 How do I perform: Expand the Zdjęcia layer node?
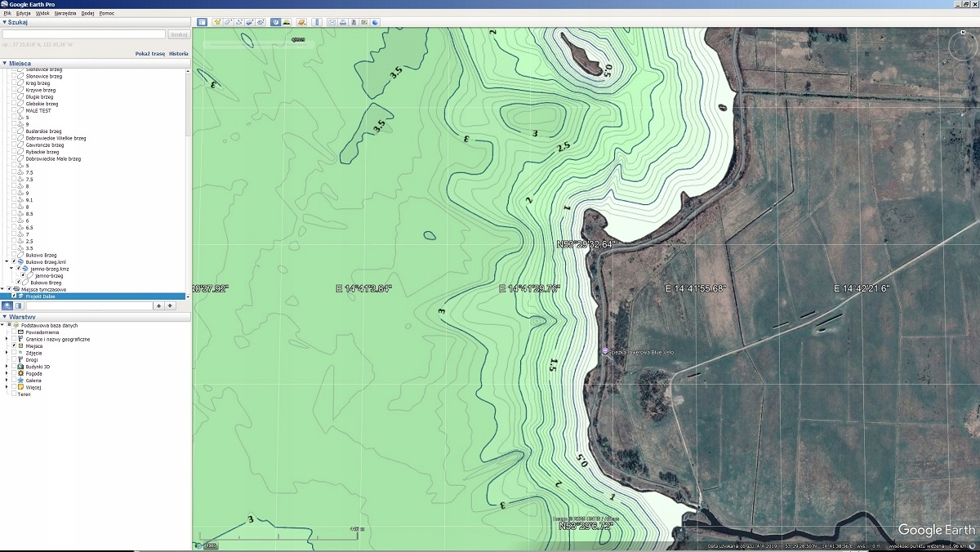pos(7,353)
